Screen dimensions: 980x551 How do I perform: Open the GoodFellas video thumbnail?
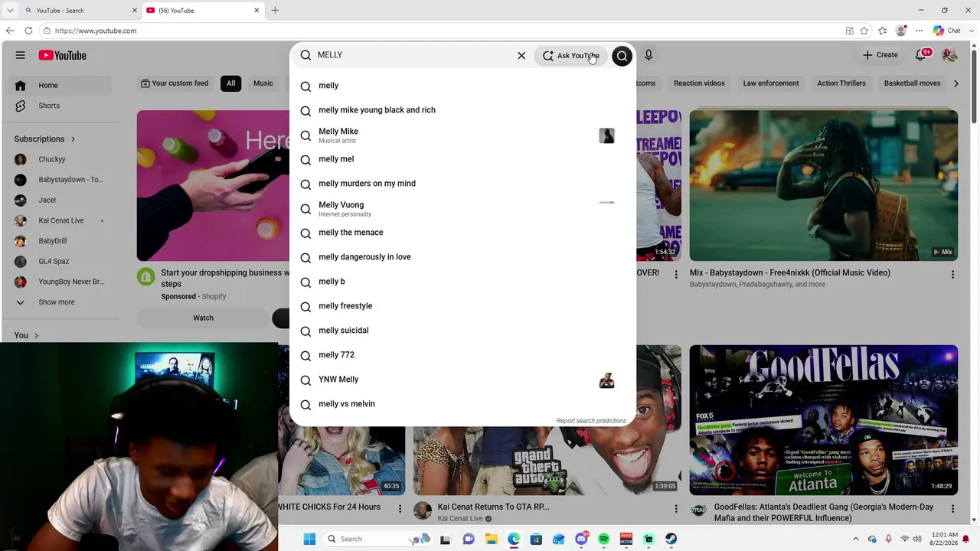point(823,420)
